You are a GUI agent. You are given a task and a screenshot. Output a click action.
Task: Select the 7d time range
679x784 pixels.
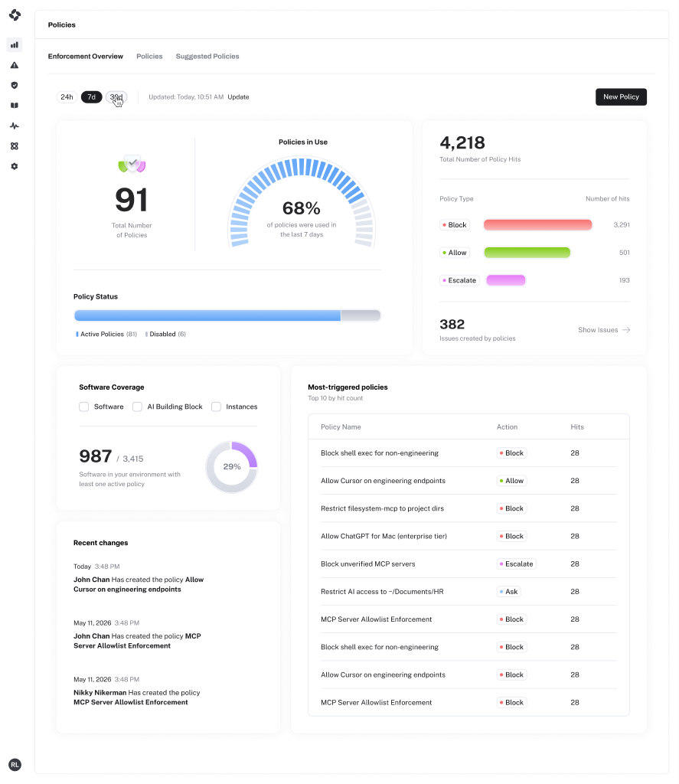click(92, 97)
